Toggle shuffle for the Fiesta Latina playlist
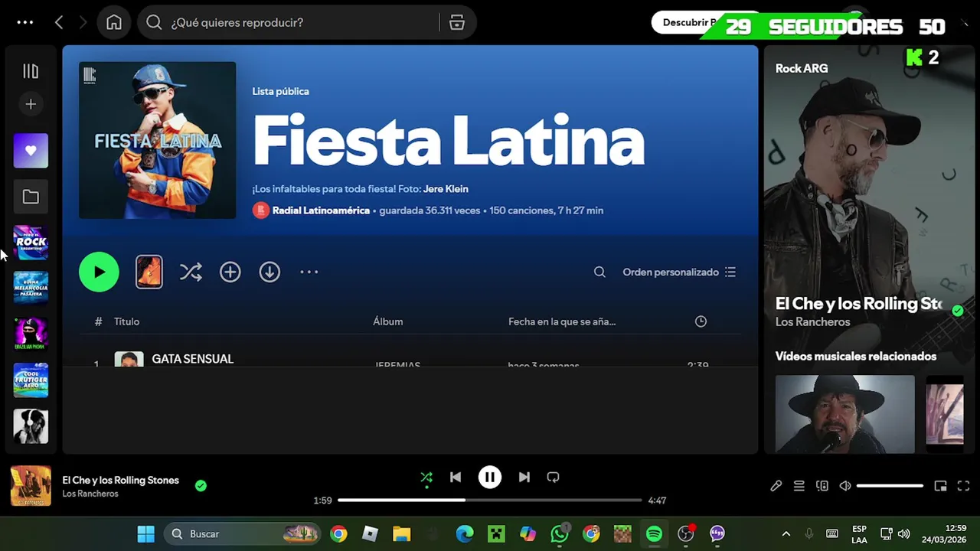 [191, 272]
